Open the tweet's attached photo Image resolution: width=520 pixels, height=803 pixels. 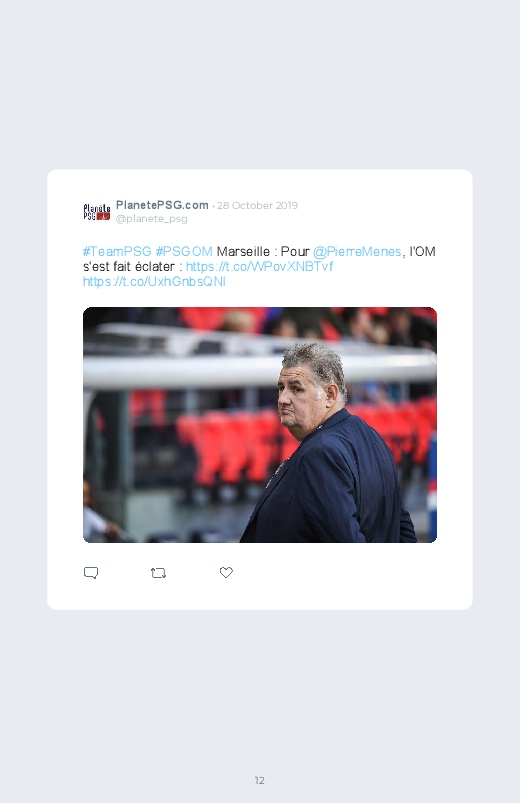click(x=260, y=425)
